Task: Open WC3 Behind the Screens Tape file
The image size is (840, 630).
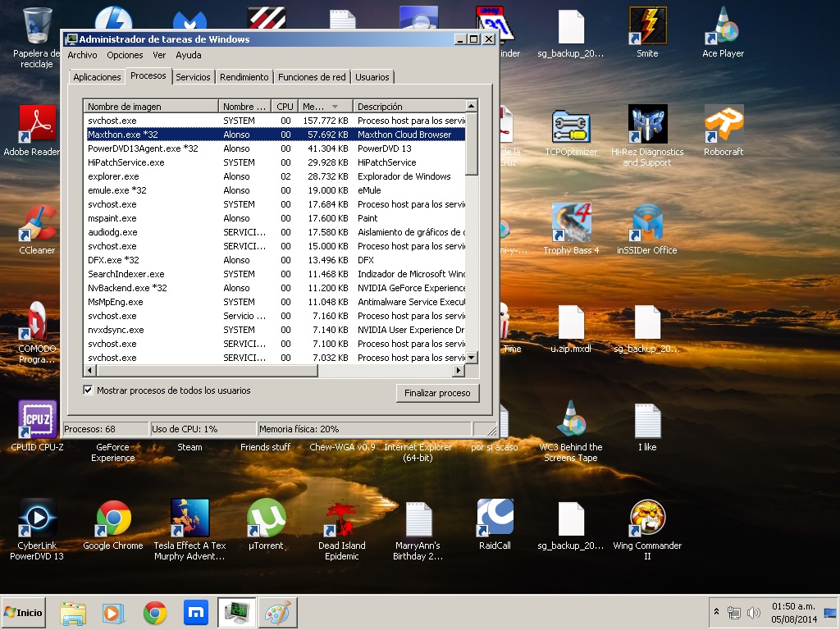Action: pyautogui.click(x=571, y=431)
